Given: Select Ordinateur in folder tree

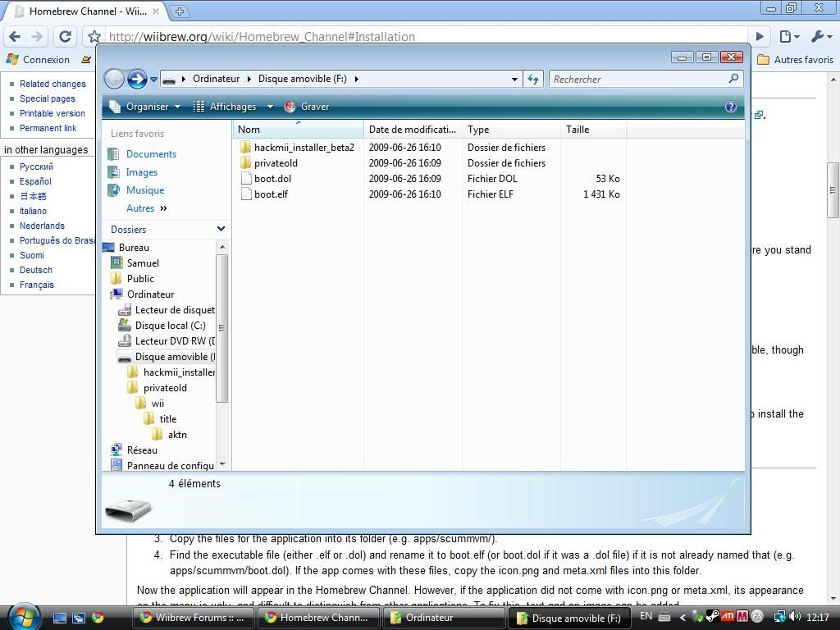Looking at the screenshot, I should [x=151, y=294].
